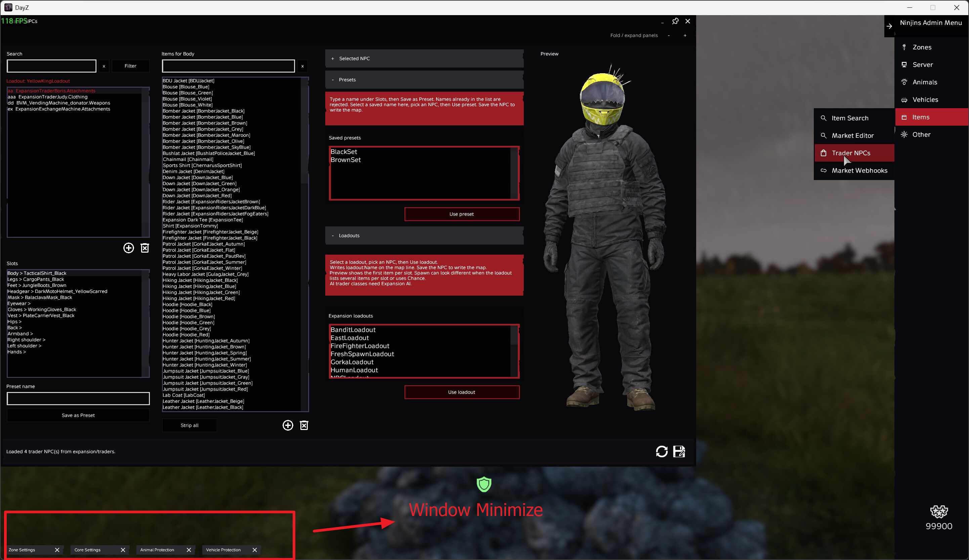Click the Use preset button

tap(462, 214)
